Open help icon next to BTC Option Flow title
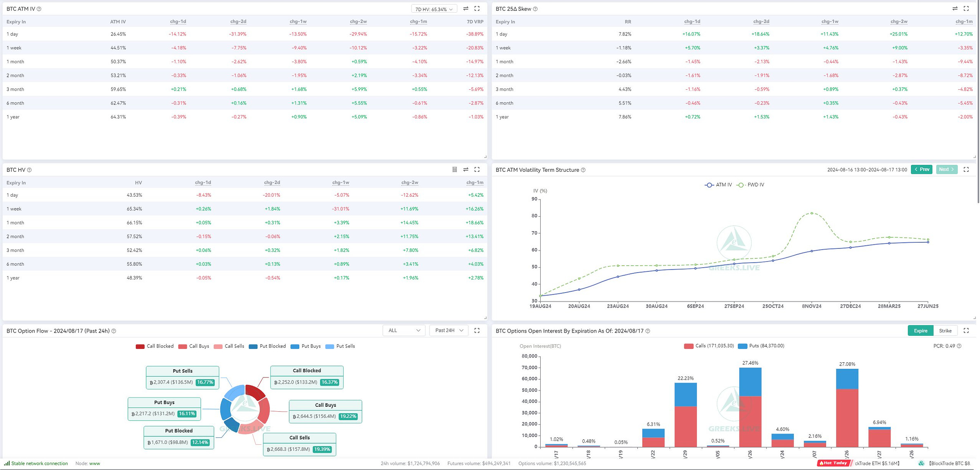This screenshot has height=470, width=980. click(x=114, y=331)
